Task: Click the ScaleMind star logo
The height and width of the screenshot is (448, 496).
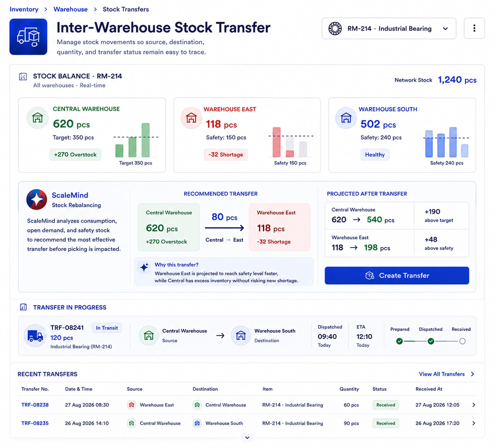Action: click(37, 199)
